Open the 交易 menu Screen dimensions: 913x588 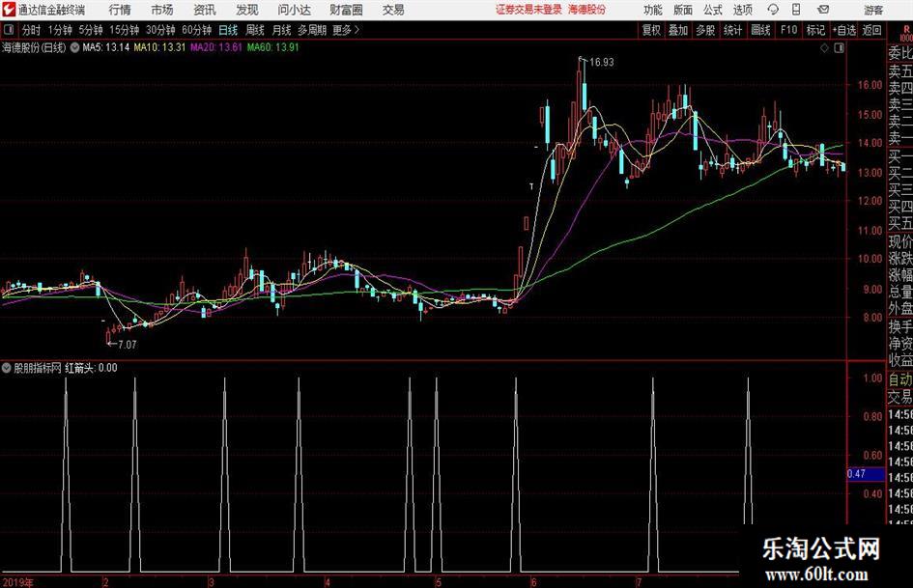[393, 10]
